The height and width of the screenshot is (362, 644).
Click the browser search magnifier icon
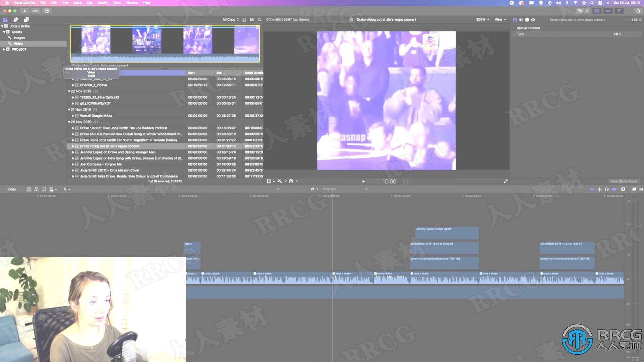click(x=259, y=19)
